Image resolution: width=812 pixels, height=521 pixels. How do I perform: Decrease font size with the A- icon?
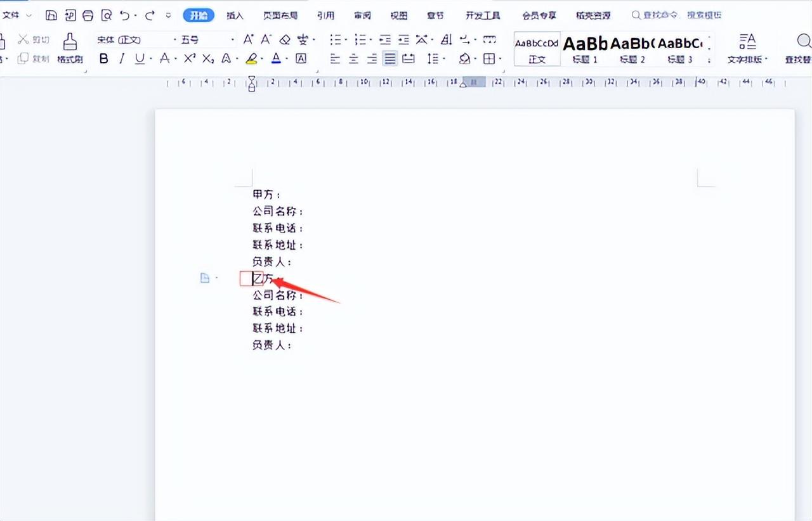click(x=266, y=40)
